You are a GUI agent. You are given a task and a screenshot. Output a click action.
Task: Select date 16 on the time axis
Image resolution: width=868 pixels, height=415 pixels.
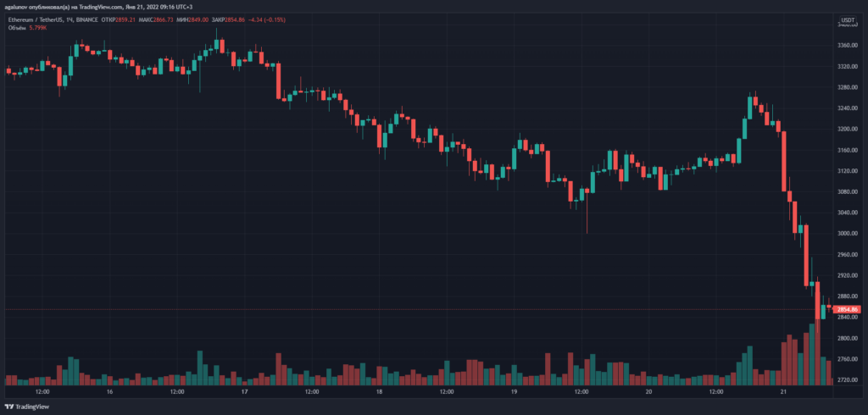[110, 393]
